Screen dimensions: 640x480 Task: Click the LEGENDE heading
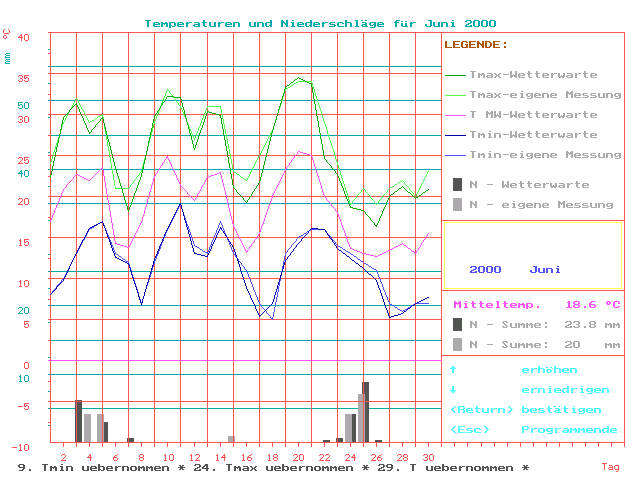coord(475,45)
